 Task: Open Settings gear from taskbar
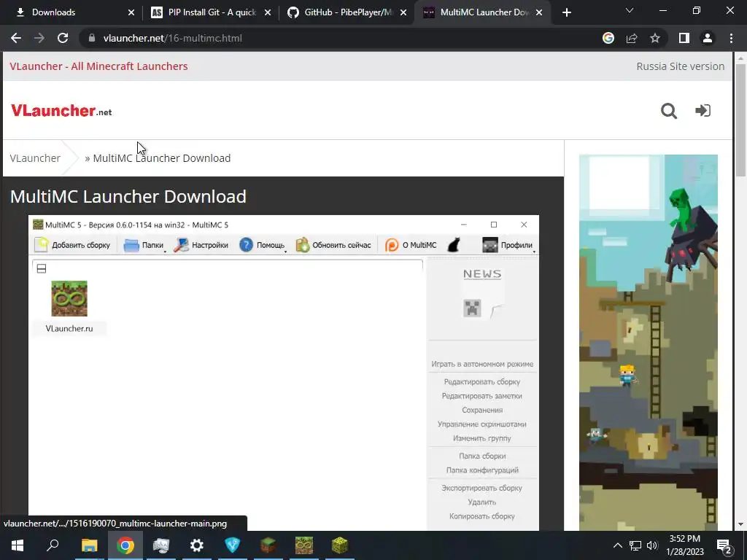(x=197, y=545)
